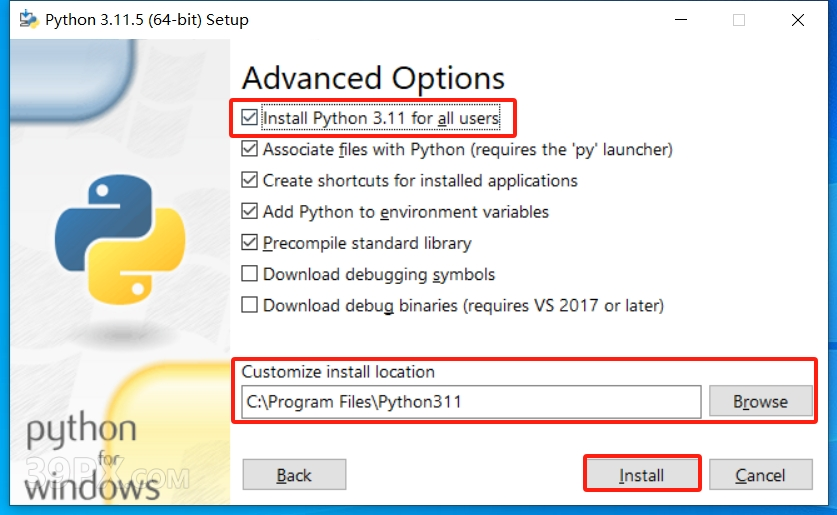The image size is (837, 515).
Task: Enable Download debug binaries option
Action: [x=249, y=305]
